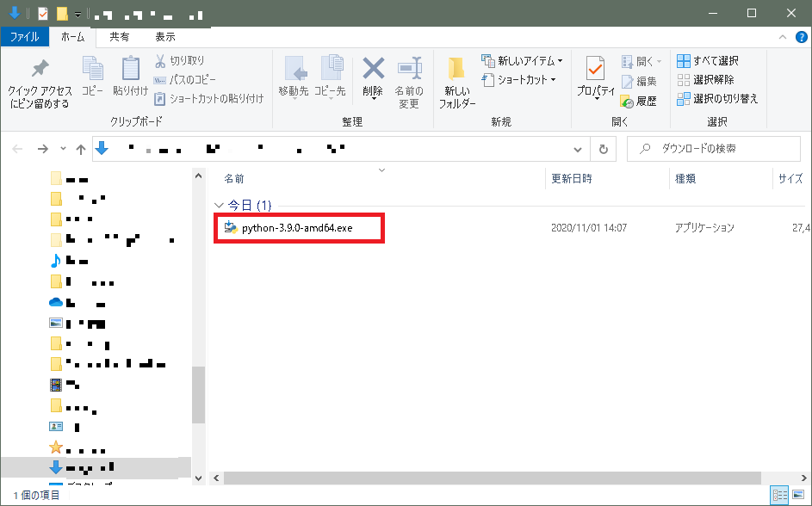This screenshot has height=506, width=812.
Task: Click title bar new folder quick-access icon
Action: click(x=62, y=14)
